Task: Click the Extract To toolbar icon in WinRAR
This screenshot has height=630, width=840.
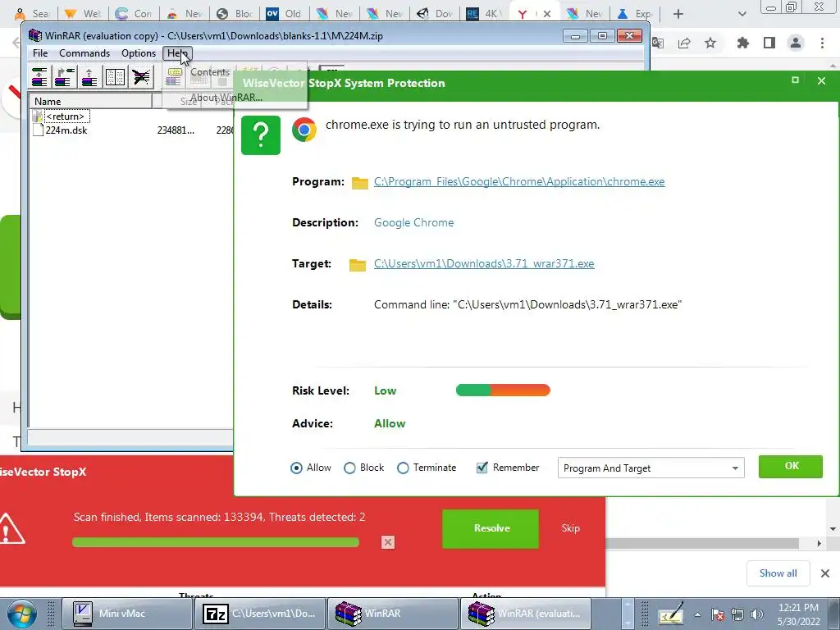Action: pyautogui.click(x=64, y=76)
